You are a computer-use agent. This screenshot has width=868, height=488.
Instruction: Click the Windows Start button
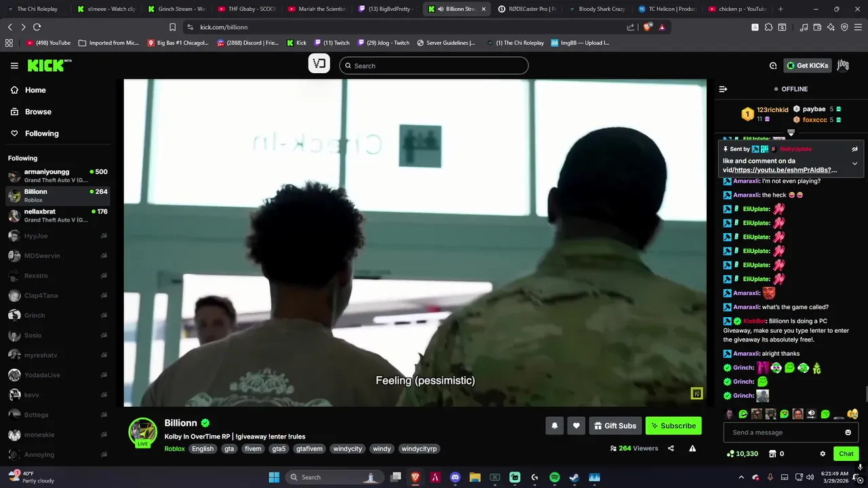pyautogui.click(x=274, y=477)
